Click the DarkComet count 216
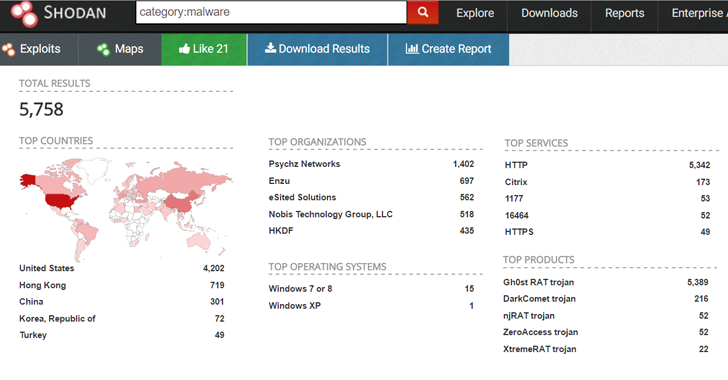 tap(701, 299)
